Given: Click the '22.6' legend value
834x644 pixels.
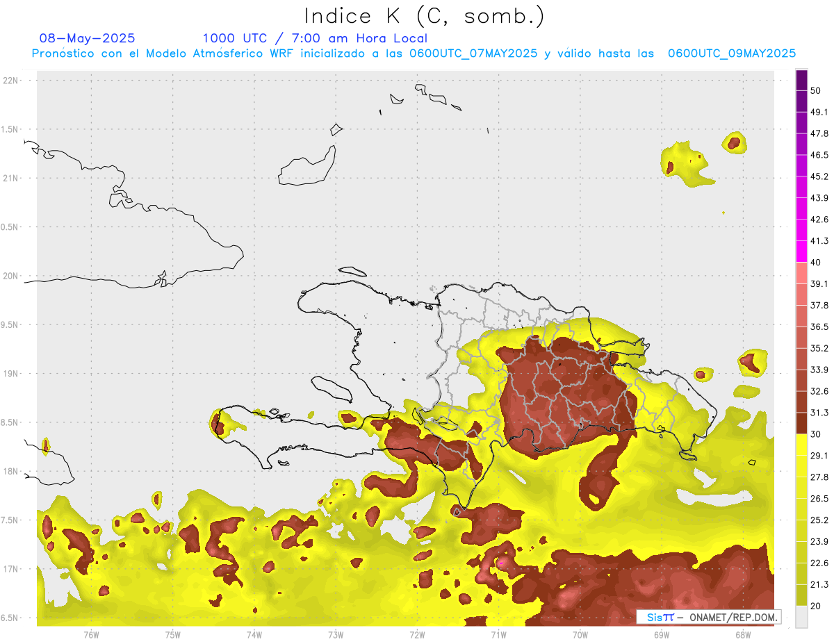Looking at the screenshot, I should [819, 563].
